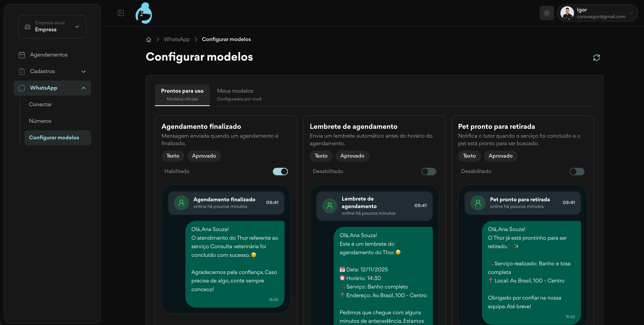The height and width of the screenshot is (325, 644).
Task: Expand the Cadastros menu chevron
Action: click(84, 72)
